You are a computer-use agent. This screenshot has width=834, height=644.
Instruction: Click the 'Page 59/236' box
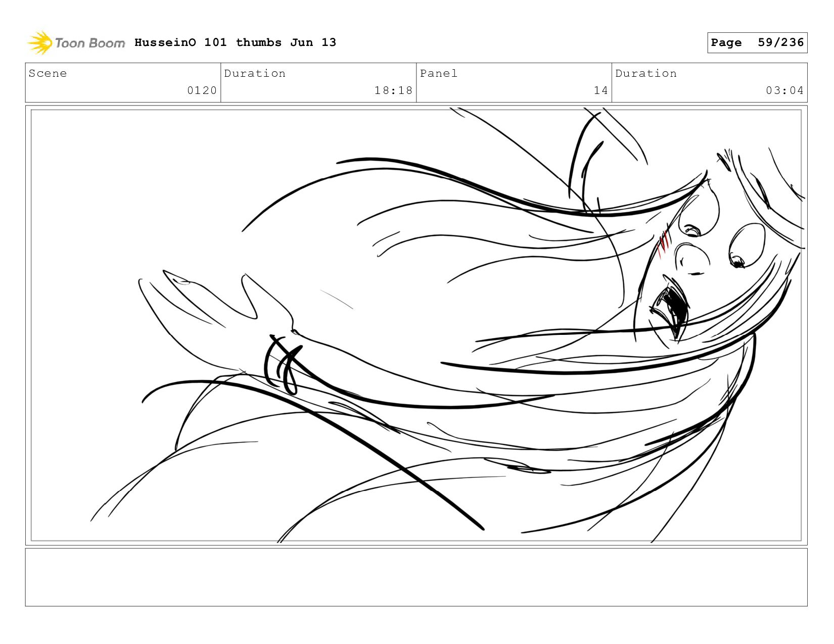pos(757,42)
